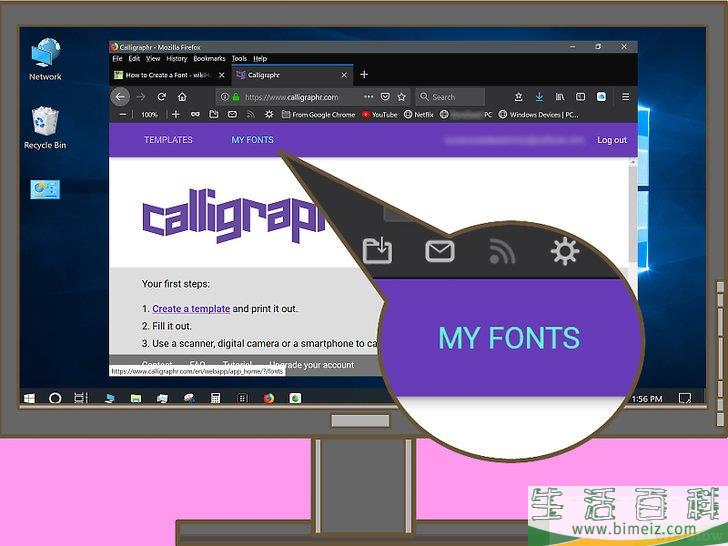
Task: Zoom out with the minus button
Action: [123, 114]
